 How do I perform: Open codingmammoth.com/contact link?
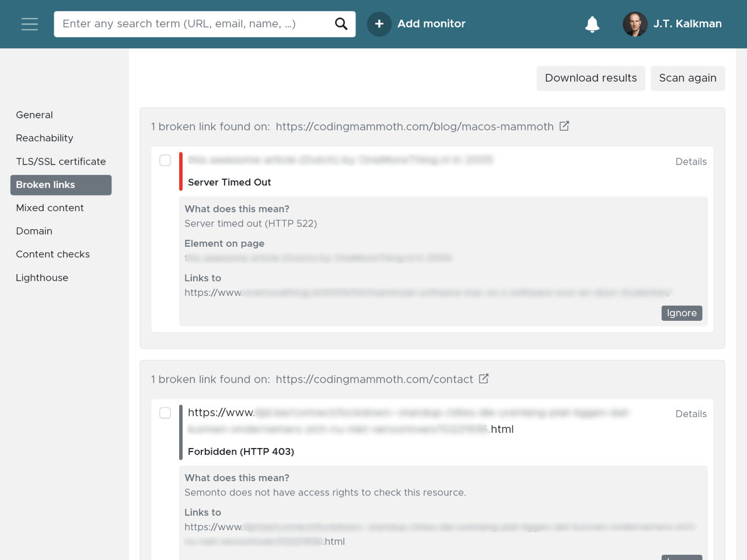(x=375, y=379)
